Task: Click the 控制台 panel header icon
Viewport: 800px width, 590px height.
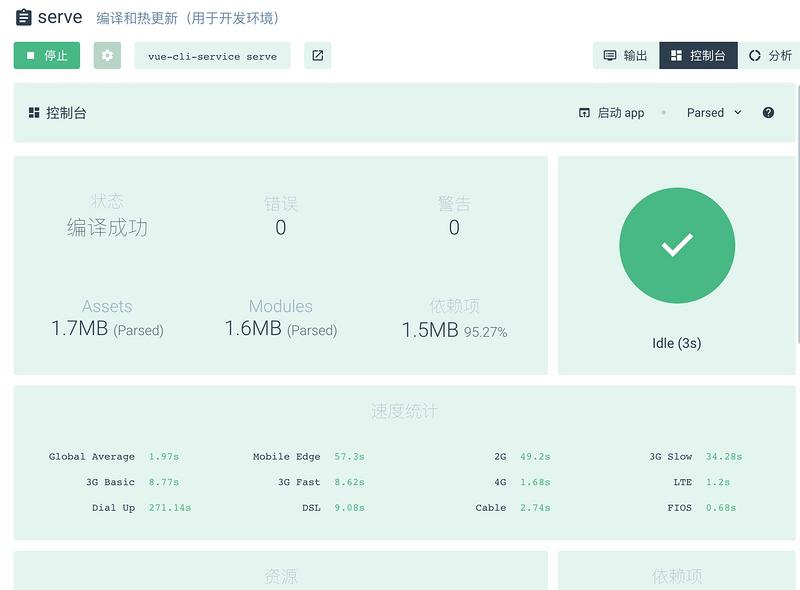Action: (x=34, y=112)
